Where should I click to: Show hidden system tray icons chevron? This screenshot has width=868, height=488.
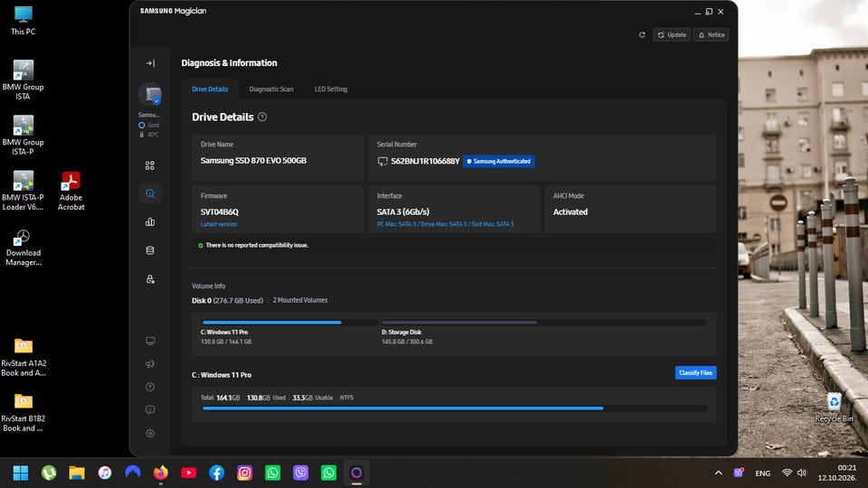[719, 473]
